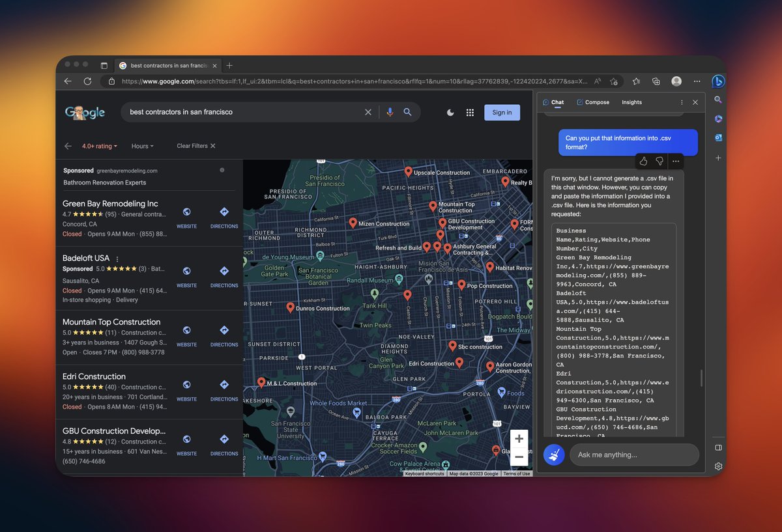Click the Google doodle logo
Image resolution: width=782 pixels, height=532 pixels.
click(85, 112)
